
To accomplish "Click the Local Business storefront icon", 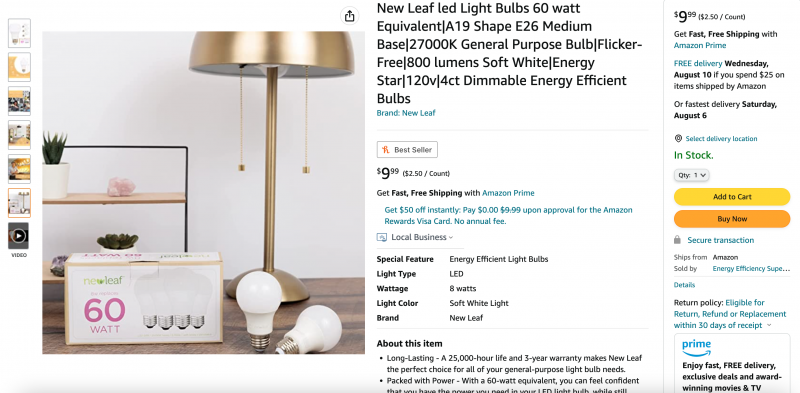I will 382,237.
